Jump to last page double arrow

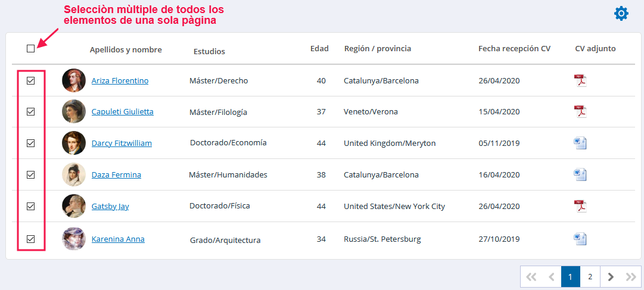point(630,277)
